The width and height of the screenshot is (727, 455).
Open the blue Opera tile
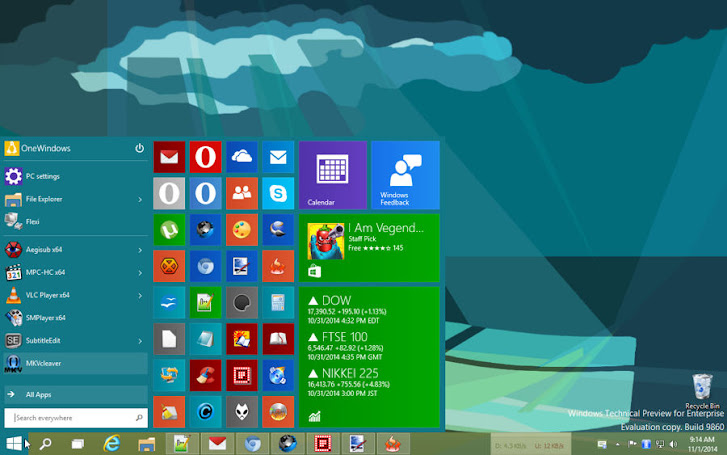pyautogui.click(x=205, y=193)
